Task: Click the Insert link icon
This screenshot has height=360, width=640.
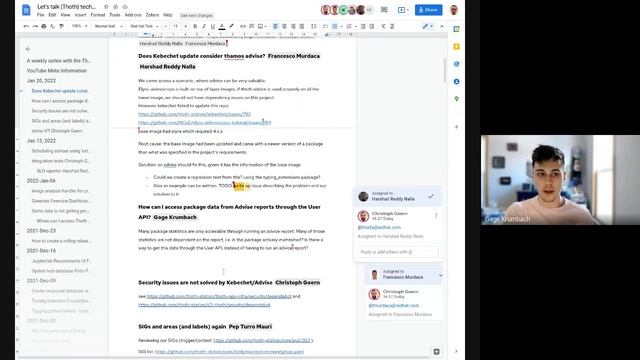Action: click(243, 26)
